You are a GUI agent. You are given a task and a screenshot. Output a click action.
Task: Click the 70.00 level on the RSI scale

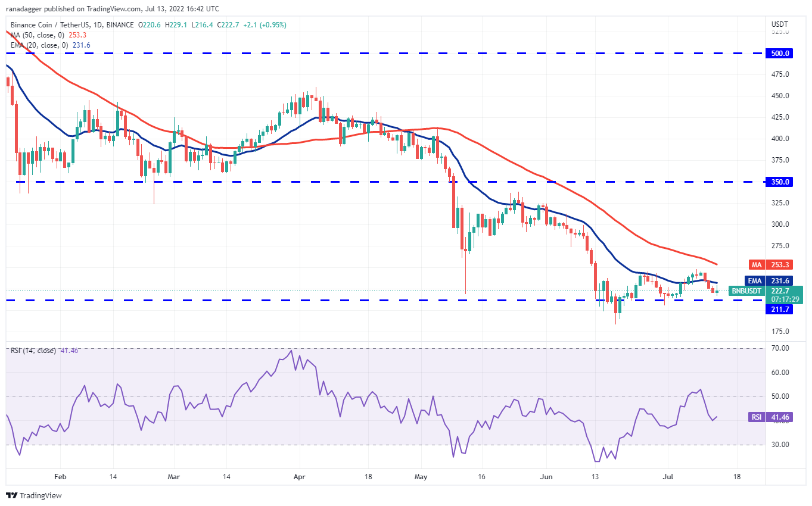click(x=779, y=348)
